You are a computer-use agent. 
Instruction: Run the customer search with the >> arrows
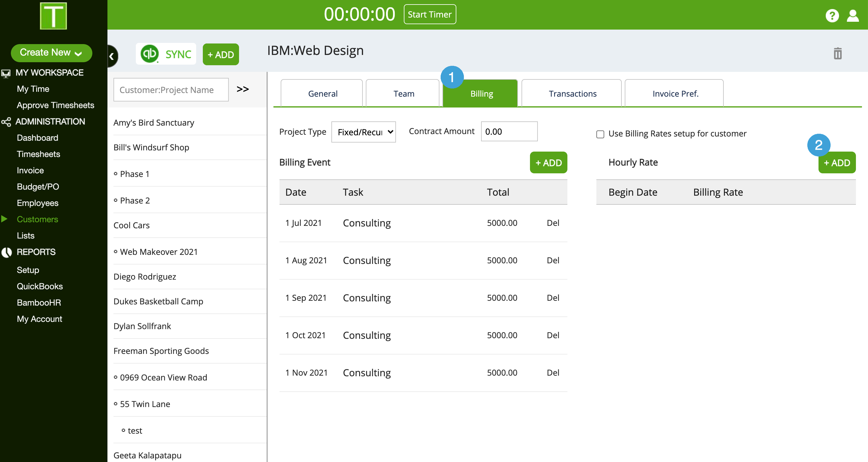click(x=243, y=89)
